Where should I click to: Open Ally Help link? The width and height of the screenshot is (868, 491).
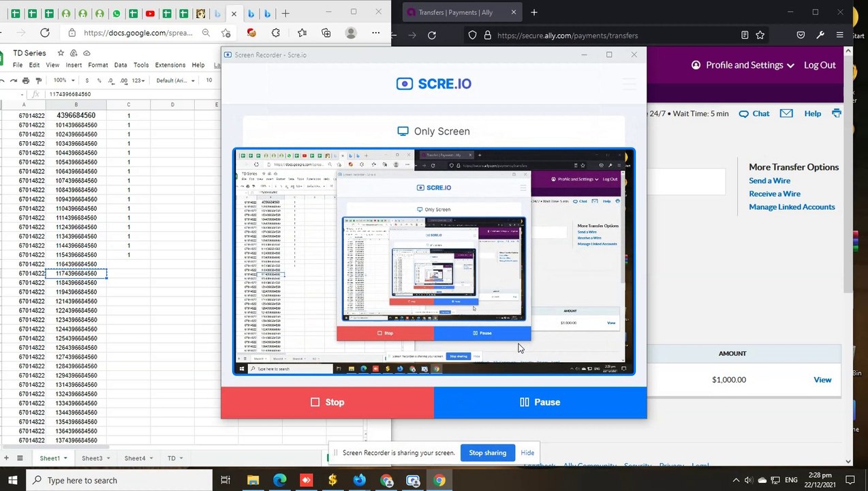point(812,113)
